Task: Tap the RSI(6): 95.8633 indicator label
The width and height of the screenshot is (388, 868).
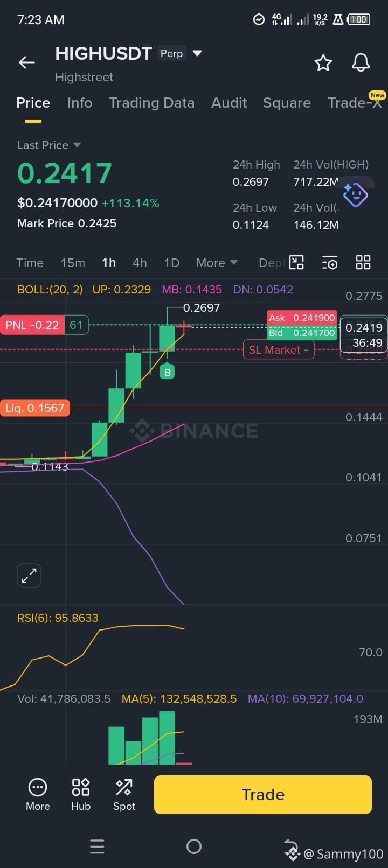Action: (58, 618)
